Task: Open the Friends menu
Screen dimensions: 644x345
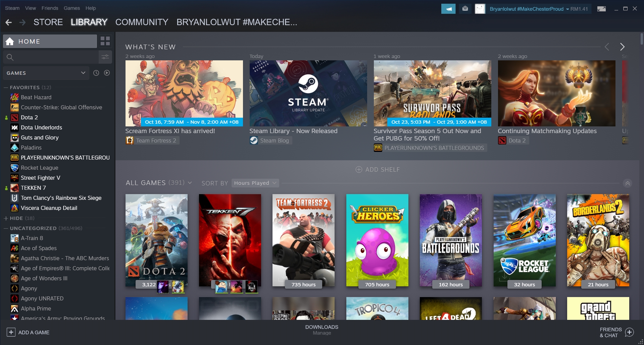Action: click(50, 8)
